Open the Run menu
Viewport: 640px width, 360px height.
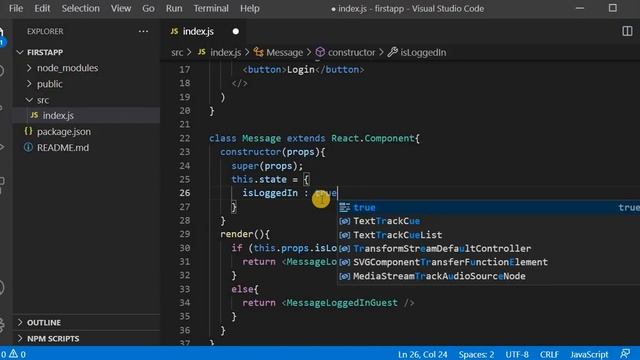pyautogui.click(x=174, y=8)
